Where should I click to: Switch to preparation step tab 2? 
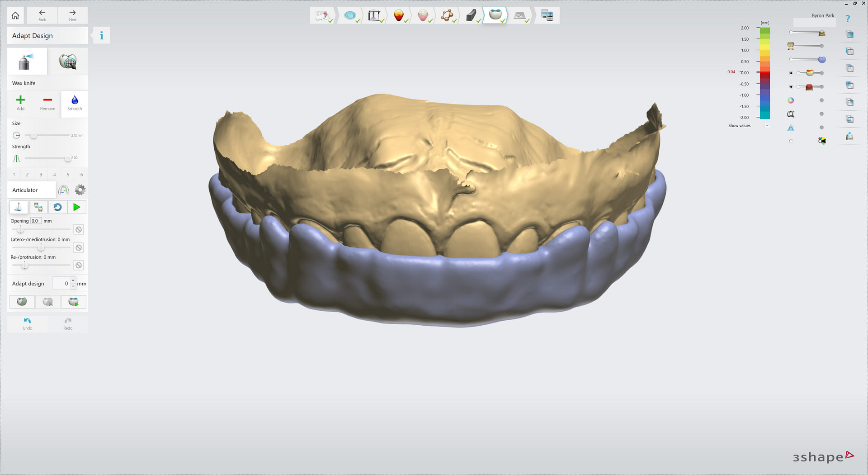27,174
